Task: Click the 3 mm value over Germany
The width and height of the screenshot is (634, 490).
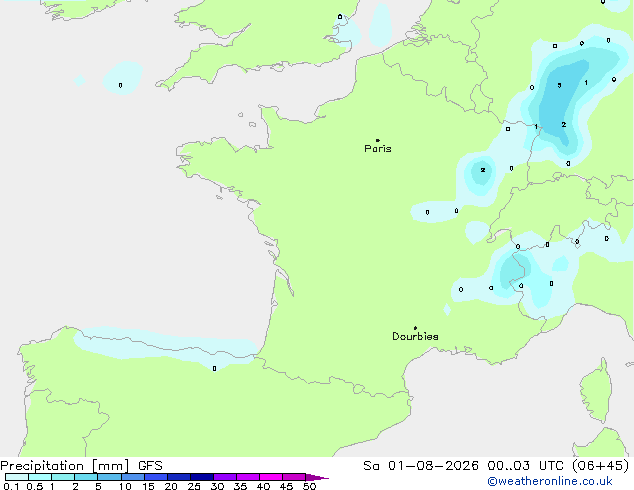Action: pyautogui.click(x=559, y=85)
